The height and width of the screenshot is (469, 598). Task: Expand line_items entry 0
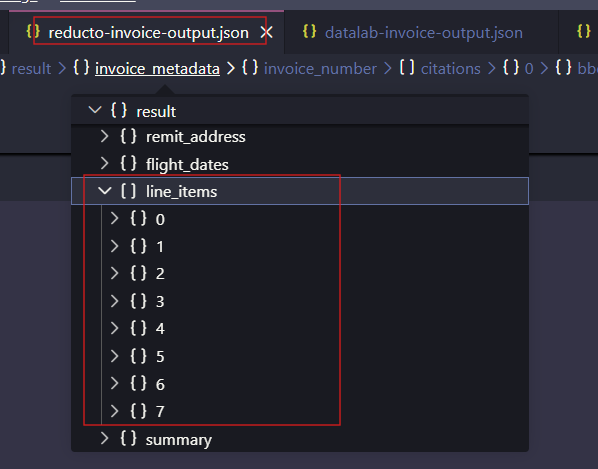pos(114,218)
